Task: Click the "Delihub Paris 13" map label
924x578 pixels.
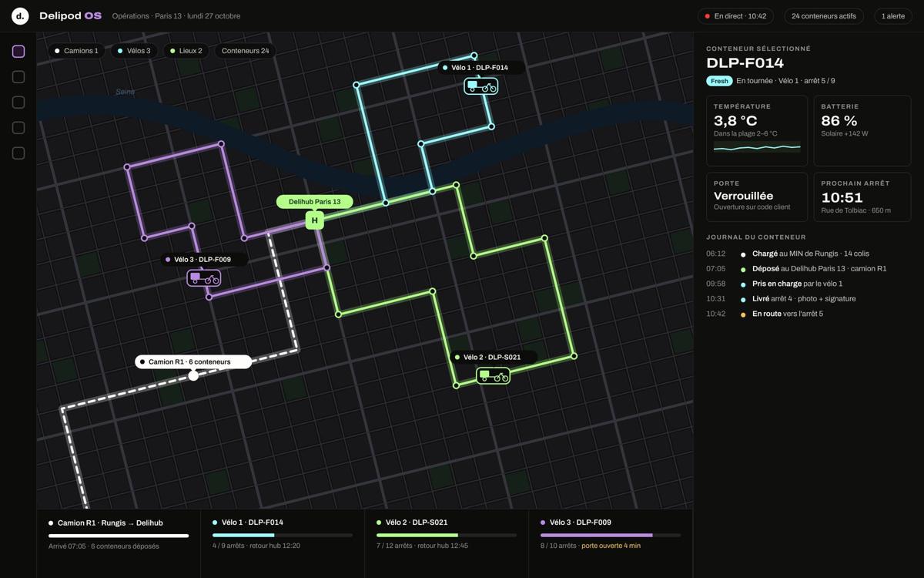Action: (x=314, y=202)
